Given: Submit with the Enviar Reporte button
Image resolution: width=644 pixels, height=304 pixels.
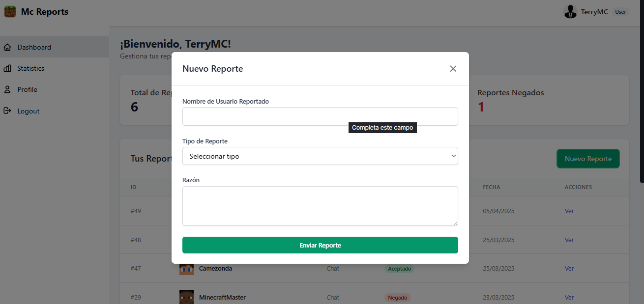Looking at the screenshot, I should click(320, 245).
